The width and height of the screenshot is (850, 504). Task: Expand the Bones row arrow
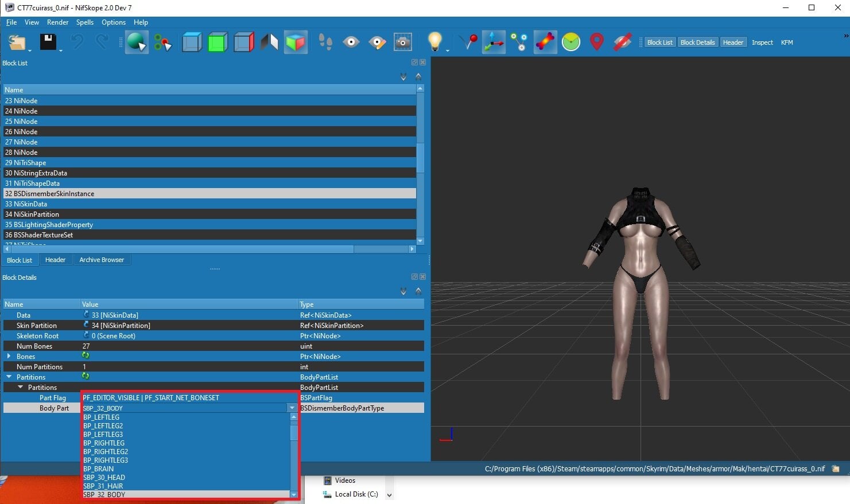pyautogui.click(x=9, y=356)
